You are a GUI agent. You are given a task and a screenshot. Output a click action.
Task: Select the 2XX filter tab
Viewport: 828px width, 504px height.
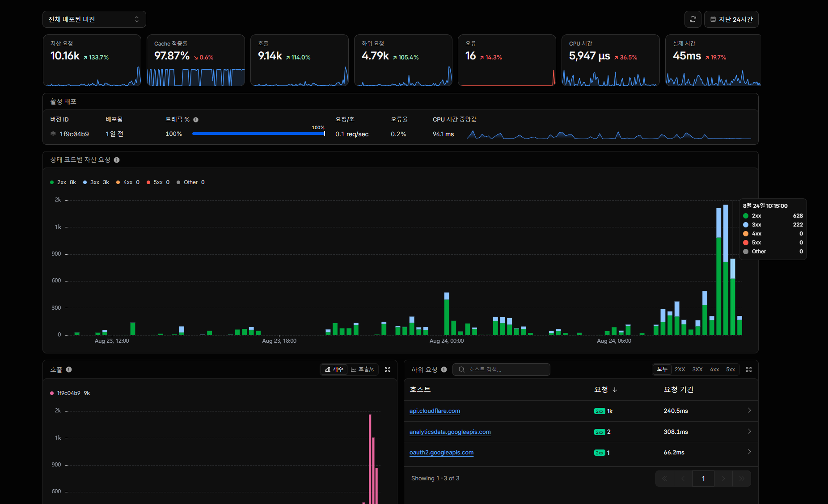680,370
